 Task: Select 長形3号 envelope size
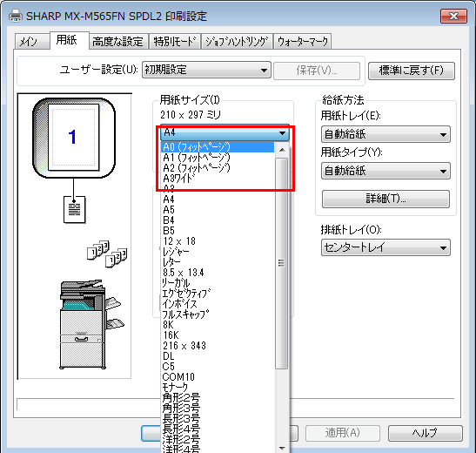(218, 419)
